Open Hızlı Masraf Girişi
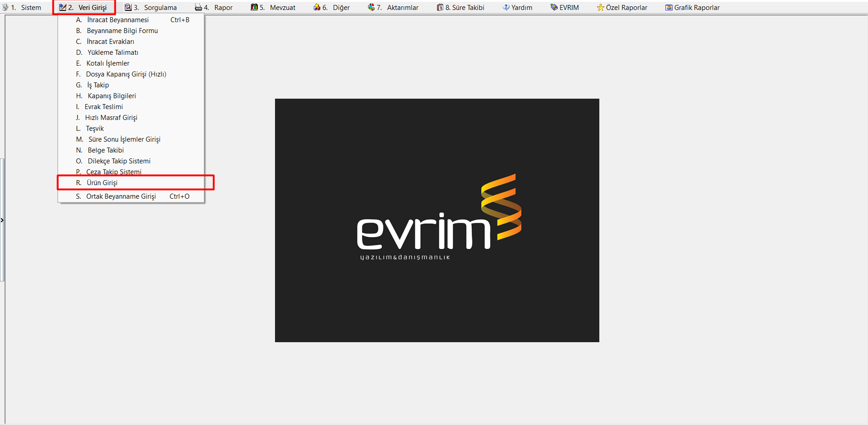Viewport: 868px width, 425px height. pyautogui.click(x=131, y=118)
